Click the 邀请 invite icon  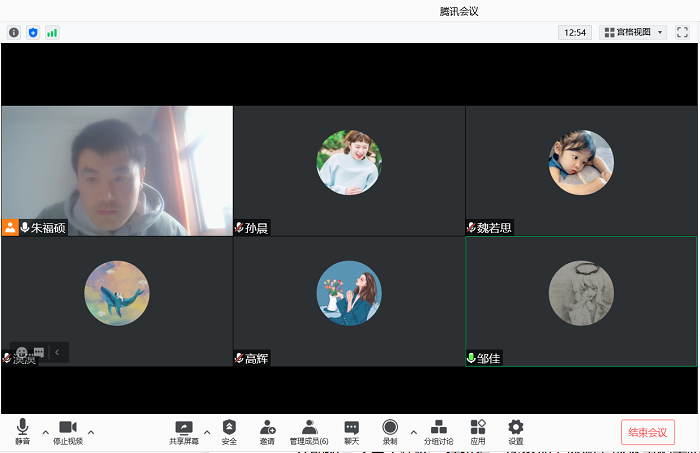pos(267,431)
